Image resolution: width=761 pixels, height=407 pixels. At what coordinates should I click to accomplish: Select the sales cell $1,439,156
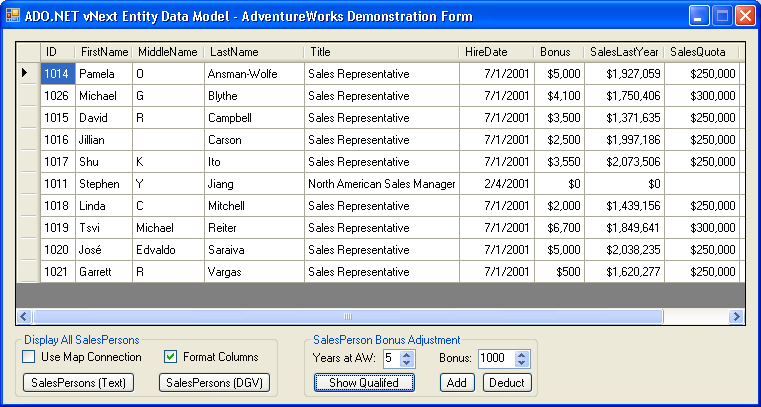click(624, 206)
